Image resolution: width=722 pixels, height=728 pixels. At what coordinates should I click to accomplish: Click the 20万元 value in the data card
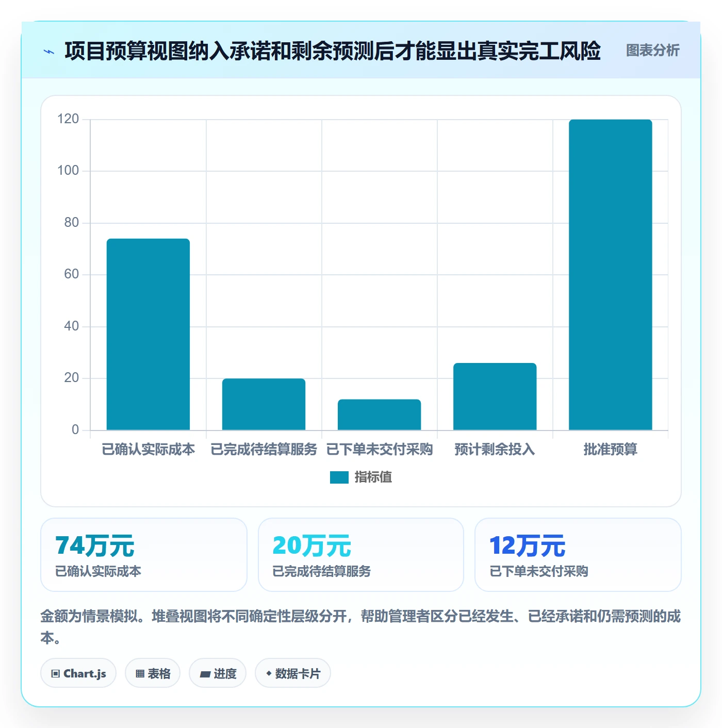tap(312, 546)
